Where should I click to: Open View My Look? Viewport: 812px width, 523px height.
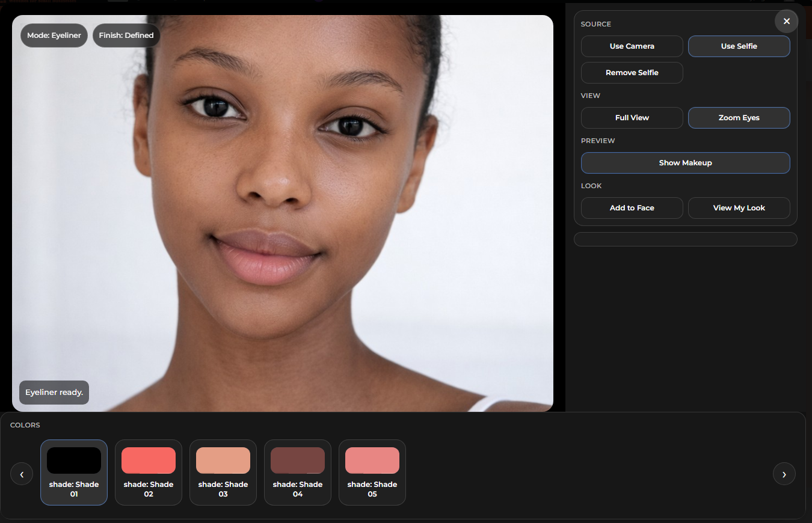tap(739, 207)
